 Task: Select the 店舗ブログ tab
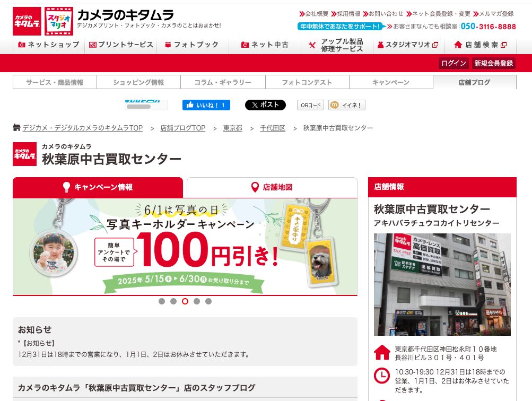[x=475, y=82]
